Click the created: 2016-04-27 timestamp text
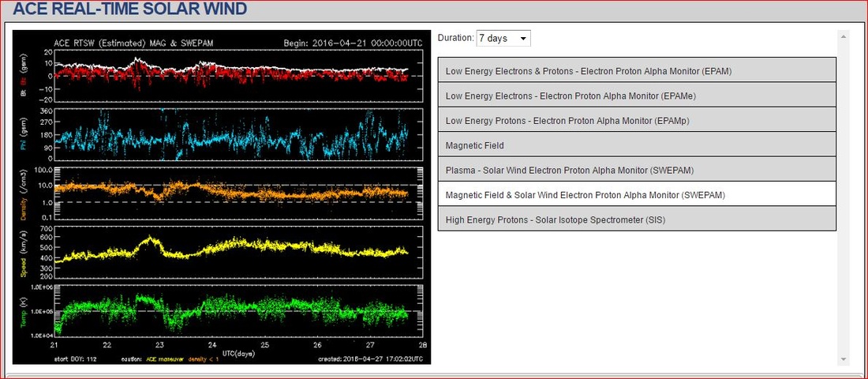Image resolution: width=868 pixels, height=379 pixels. click(371, 358)
